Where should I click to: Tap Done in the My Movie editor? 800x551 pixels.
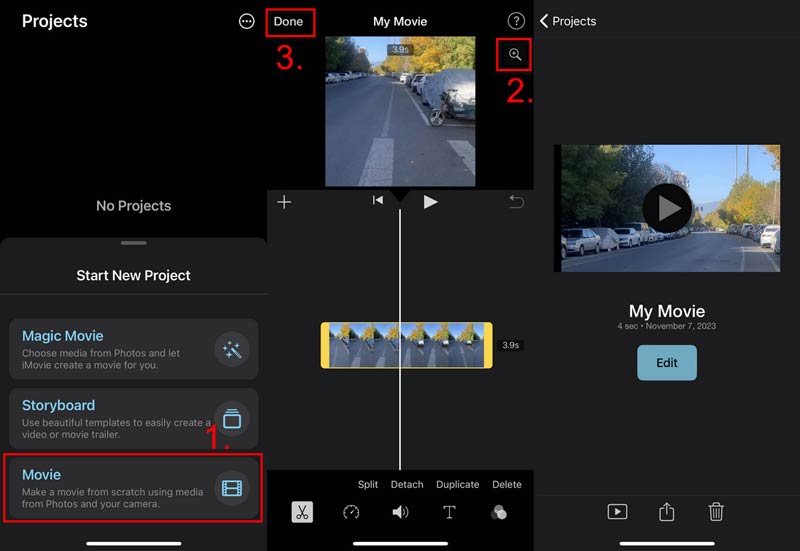pyautogui.click(x=288, y=21)
